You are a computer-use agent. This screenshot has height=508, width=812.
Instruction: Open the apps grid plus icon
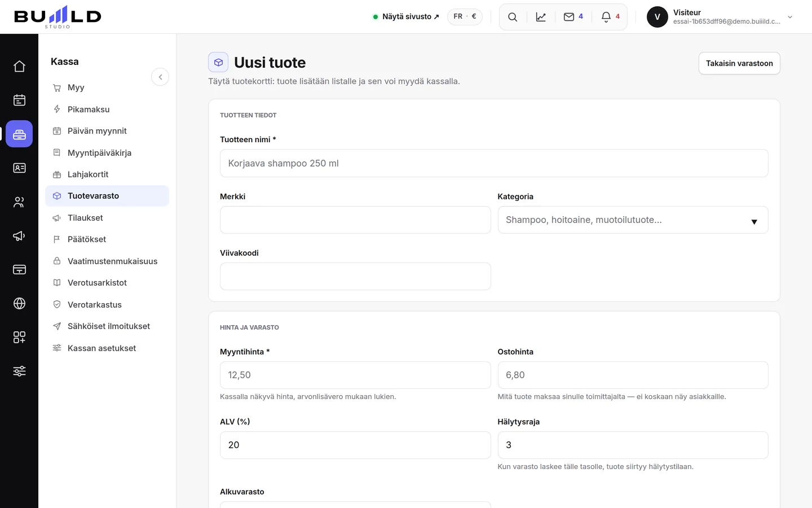pyautogui.click(x=19, y=338)
